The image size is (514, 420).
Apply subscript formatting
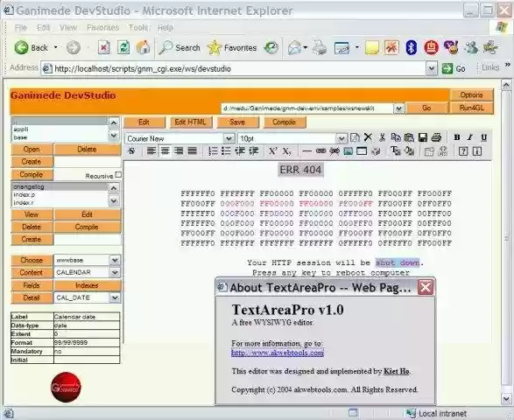pyautogui.click(x=286, y=151)
